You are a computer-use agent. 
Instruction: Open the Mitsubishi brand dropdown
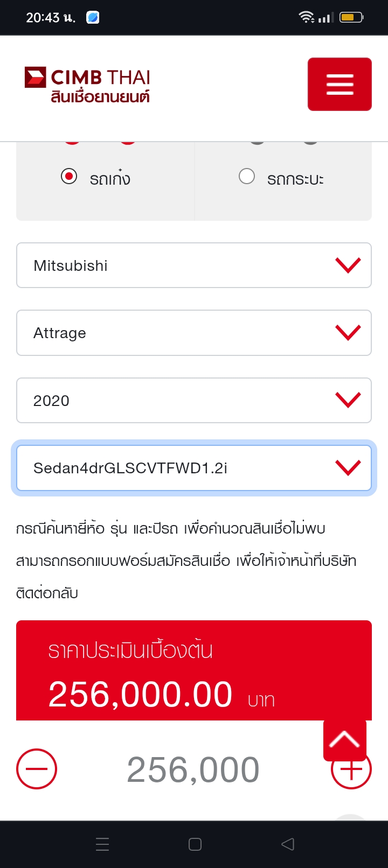[194, 265]
